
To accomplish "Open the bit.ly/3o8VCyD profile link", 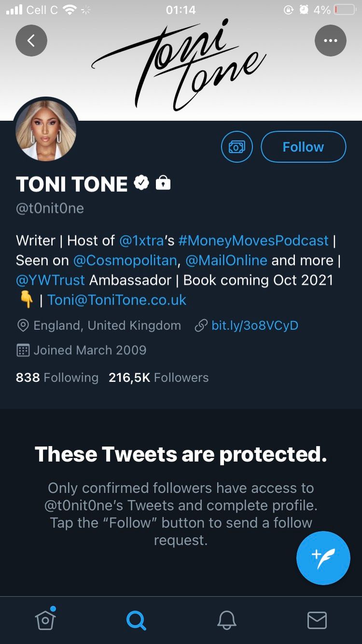I will pyautogui.click(x=254, y=325).
